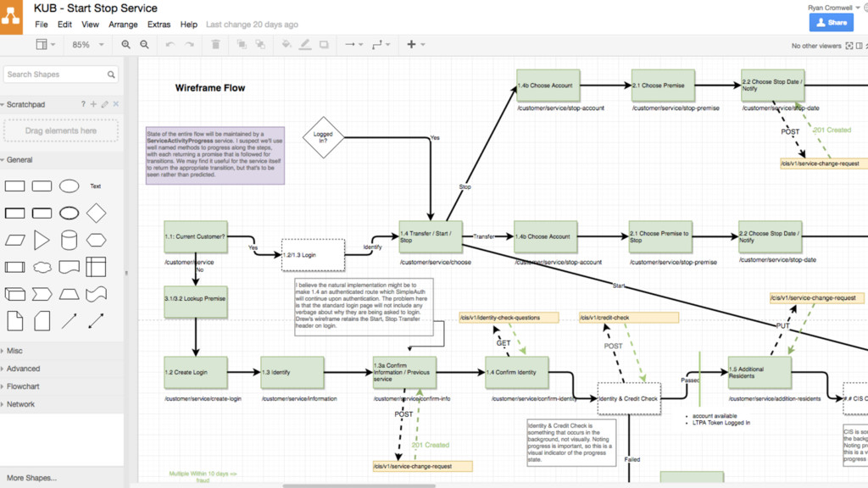868x488 pixels.
Task: Select the cylinder shape in General palette
Action: (x=70, y=240)
